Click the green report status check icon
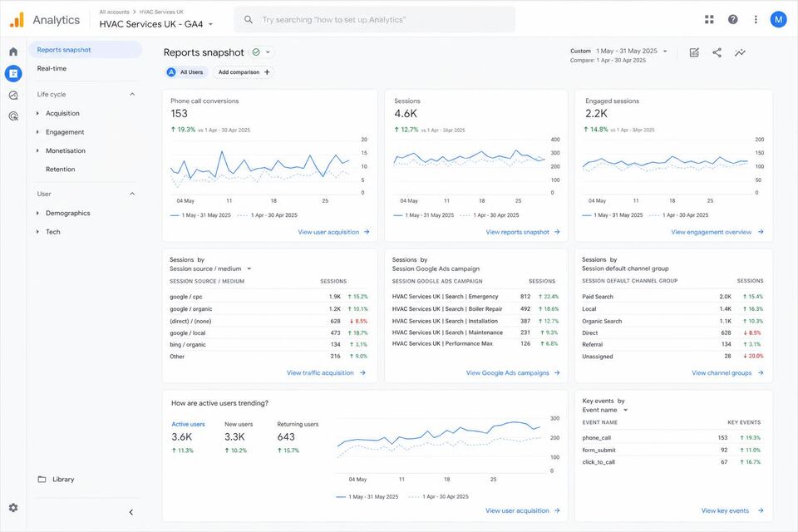Viewport: 798px width, 532px height. point(256,52)
